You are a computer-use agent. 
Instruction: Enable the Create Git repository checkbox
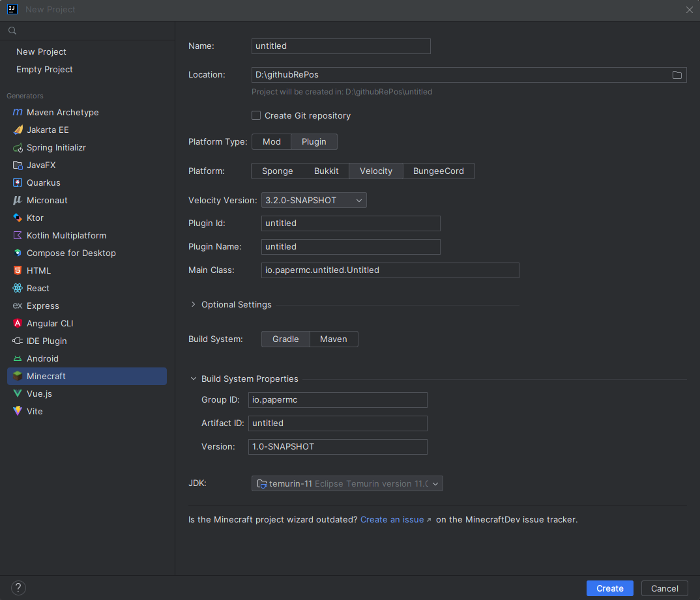click(x=256, y=115)
